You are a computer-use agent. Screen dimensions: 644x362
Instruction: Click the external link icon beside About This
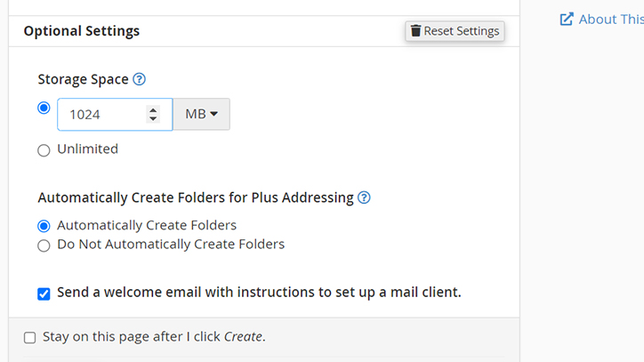coord(567,19)
